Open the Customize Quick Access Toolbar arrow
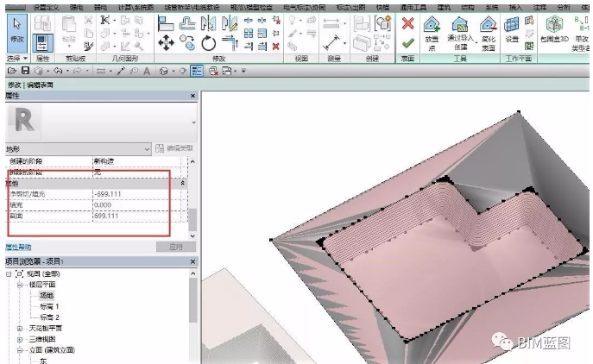Viewport: 593px width, 364px height. [243, 71]
